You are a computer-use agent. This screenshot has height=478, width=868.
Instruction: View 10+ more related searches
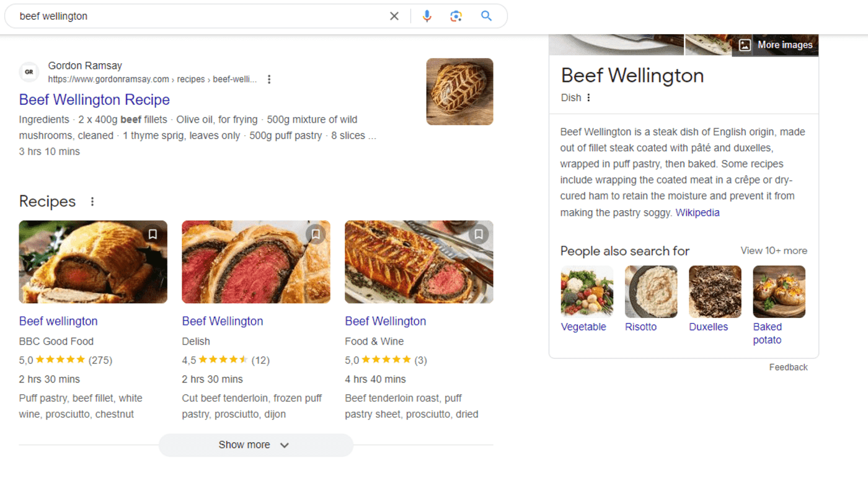pos(774,250)
